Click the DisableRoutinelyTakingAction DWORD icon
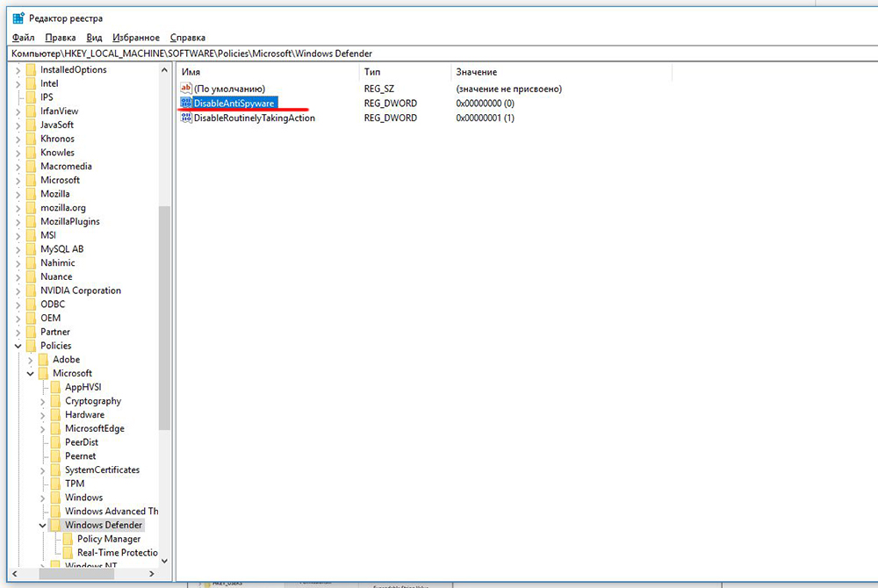The width and height of the screenshot is (878, 588). point(185,118)
